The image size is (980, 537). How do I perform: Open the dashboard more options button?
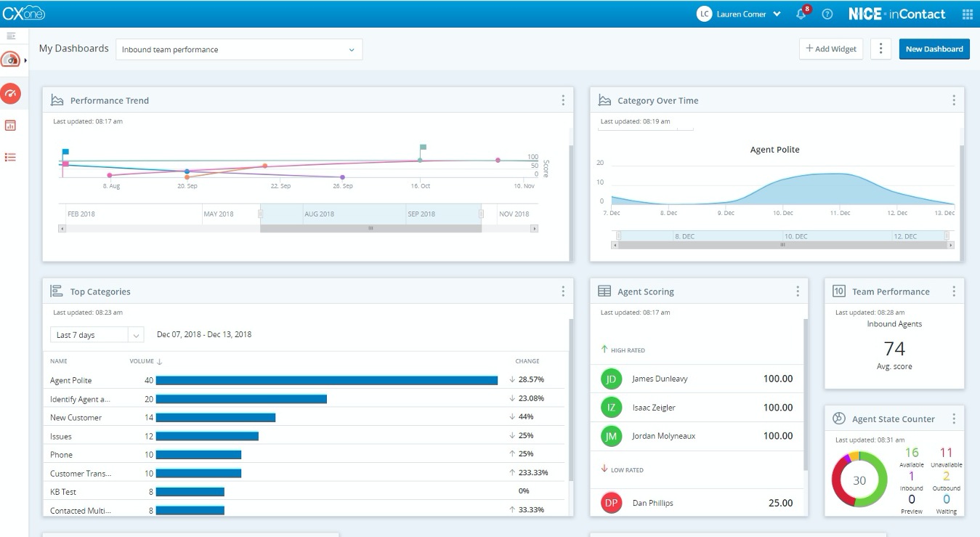click(880, 49)
